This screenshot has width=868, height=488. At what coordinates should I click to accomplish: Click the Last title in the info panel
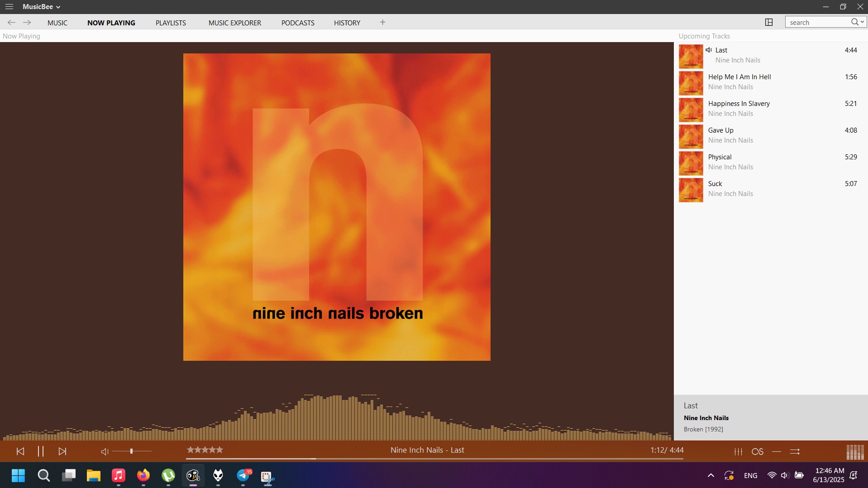[691, 406]
